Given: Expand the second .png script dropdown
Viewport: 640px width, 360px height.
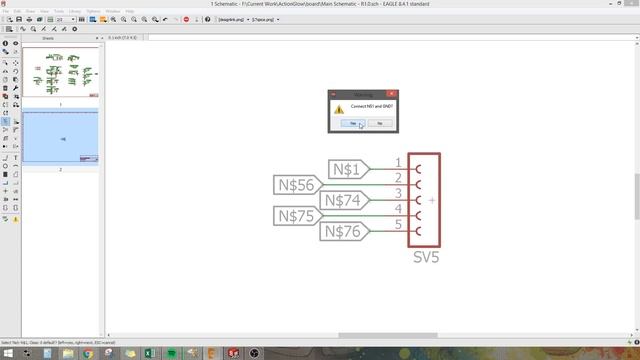Looking at the screenshot, I should pyautogui.click(x=278, y=20).
